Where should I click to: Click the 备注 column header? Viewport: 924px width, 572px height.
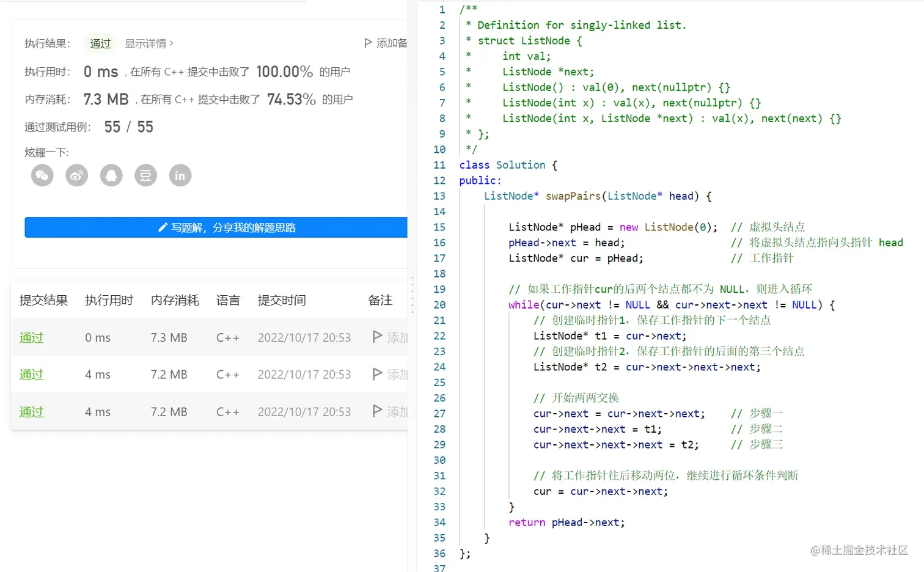(x=380, y=300)
